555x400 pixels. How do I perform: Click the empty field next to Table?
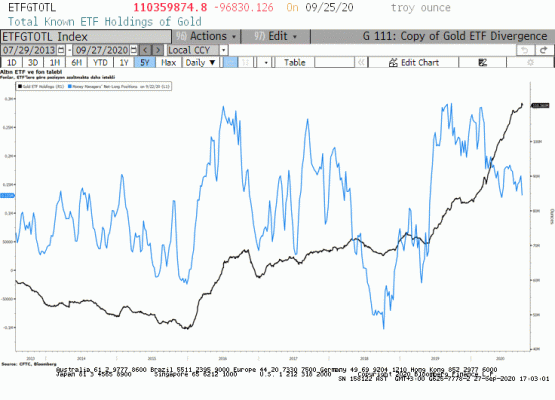point(334,63)
